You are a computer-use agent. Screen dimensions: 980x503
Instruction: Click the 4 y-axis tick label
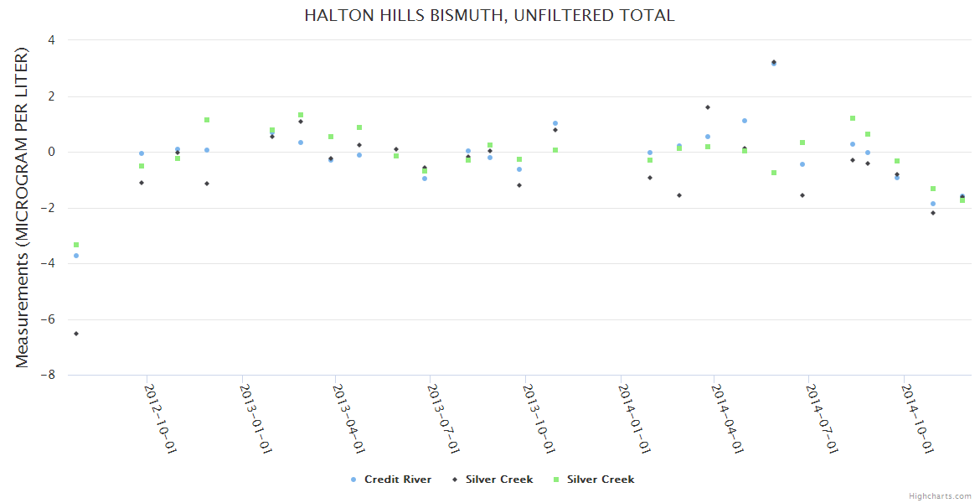coord(52,39)
